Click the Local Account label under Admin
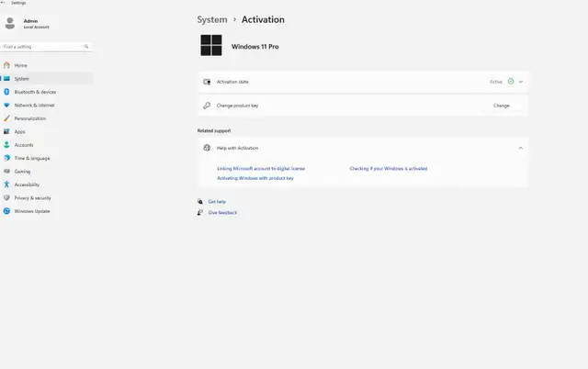 click(37, 27)
